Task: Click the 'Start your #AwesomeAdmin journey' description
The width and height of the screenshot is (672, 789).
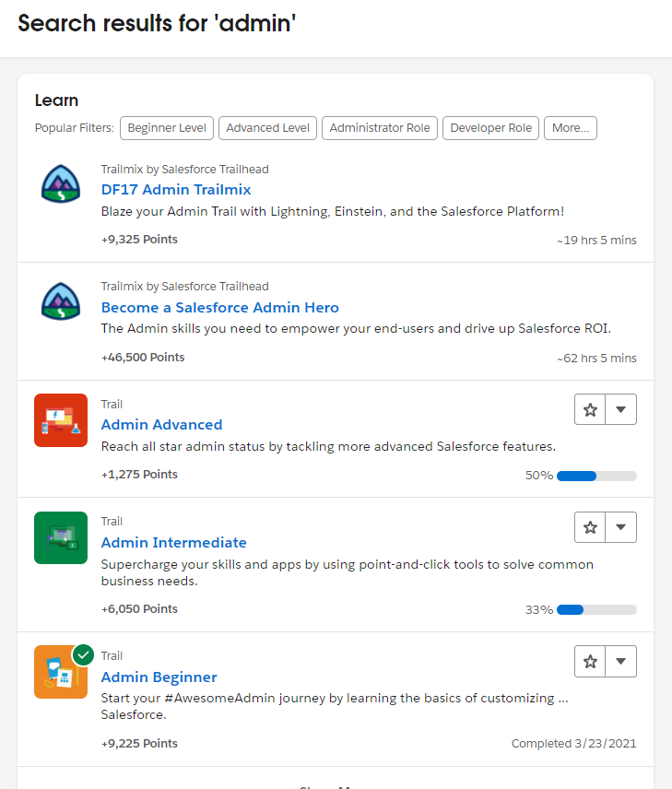Action: [335, 706]
